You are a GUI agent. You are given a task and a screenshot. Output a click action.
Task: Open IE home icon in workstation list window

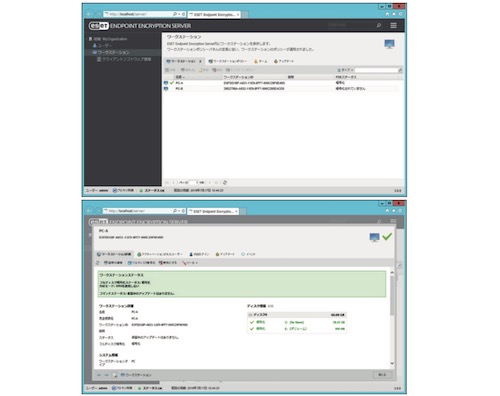click(x=387, y=14)
